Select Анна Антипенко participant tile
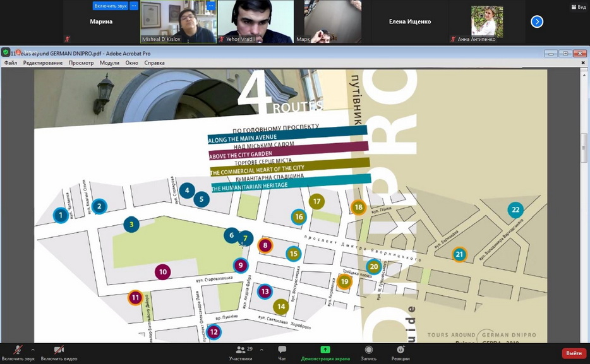590x364 pixels. point(487,22)
